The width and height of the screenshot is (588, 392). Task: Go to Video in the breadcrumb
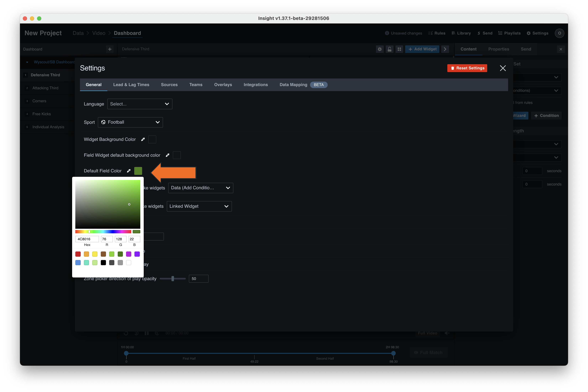[99, 33]
